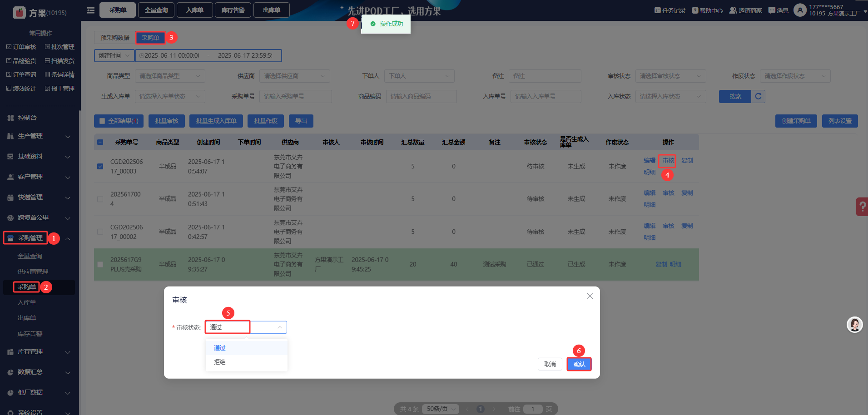This screenshot has width=868, height=415.
Task: Open the 订单查询 shortcut
Action: click(x=21, y=74)
